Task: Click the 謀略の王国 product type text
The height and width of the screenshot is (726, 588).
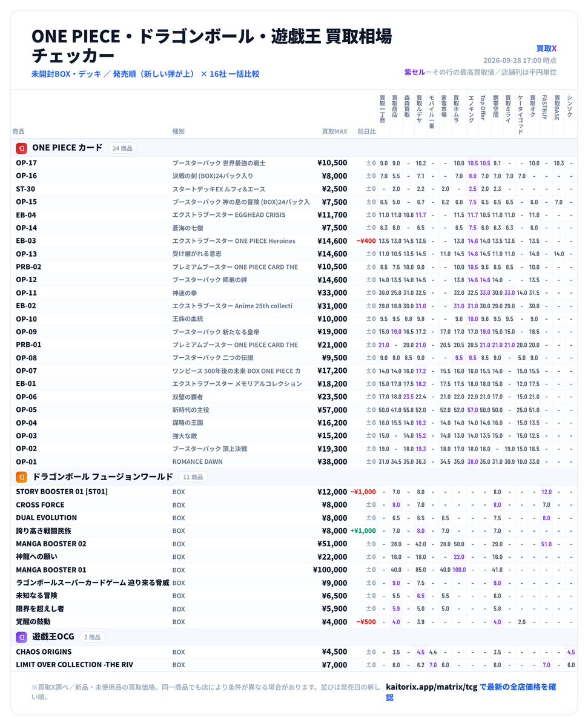Action: tap(188, 423)
